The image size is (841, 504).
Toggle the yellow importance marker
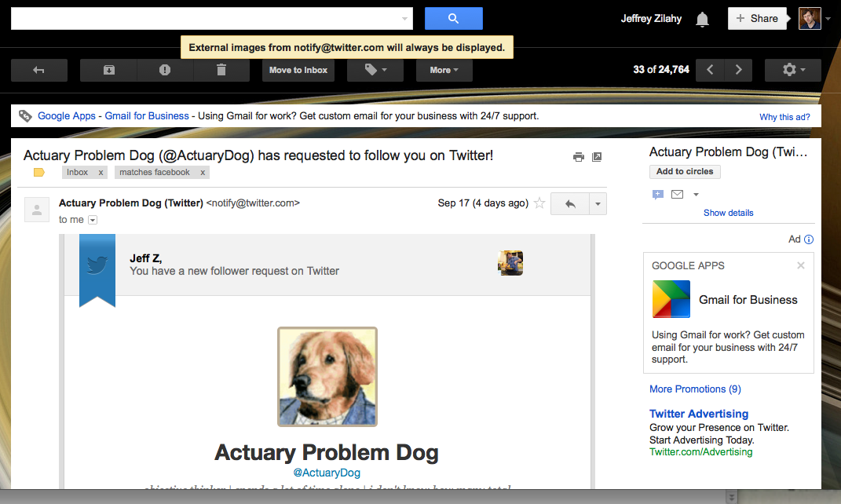(39, 173)
